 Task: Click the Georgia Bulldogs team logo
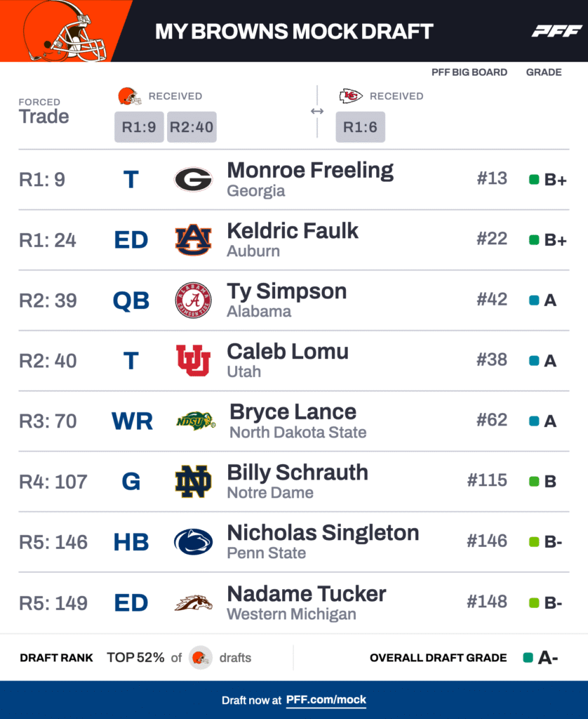click(193, 180)
